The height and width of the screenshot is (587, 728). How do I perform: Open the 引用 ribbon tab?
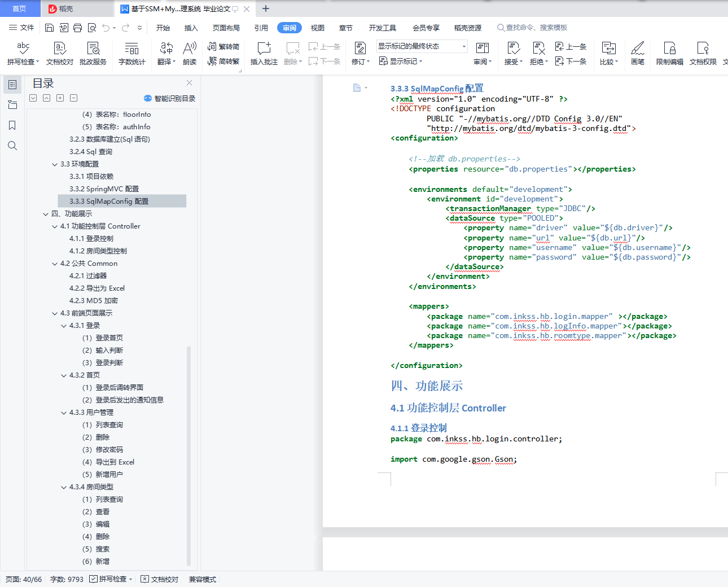click(261, 28)
